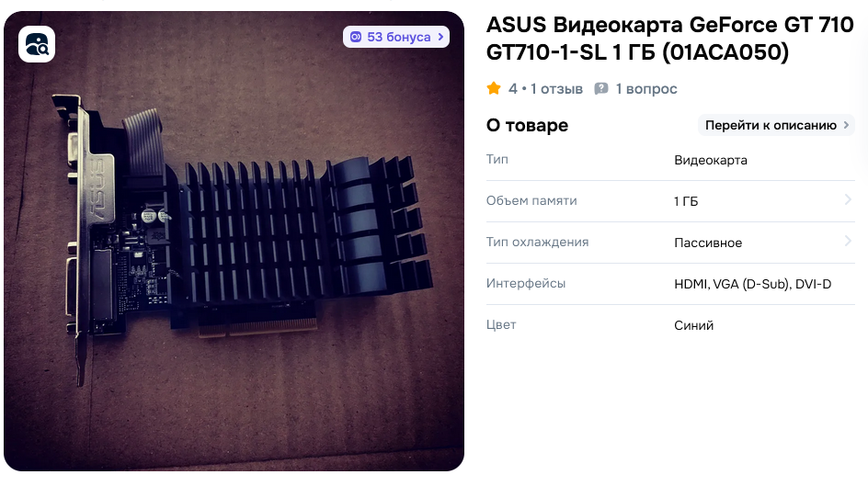The height and width of the screenshot is (486, 868).
Task: Expand the Тип охлаждения row chevron
Action: click(848, 241)
